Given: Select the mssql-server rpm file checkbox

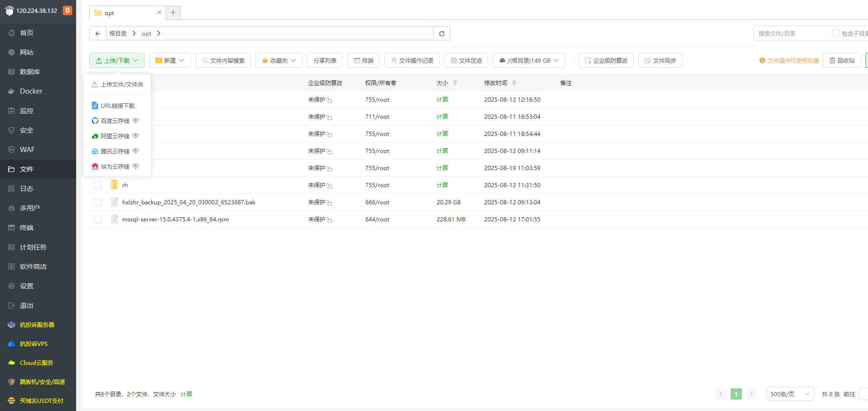Looking at the screenshot, I should 98,220.
